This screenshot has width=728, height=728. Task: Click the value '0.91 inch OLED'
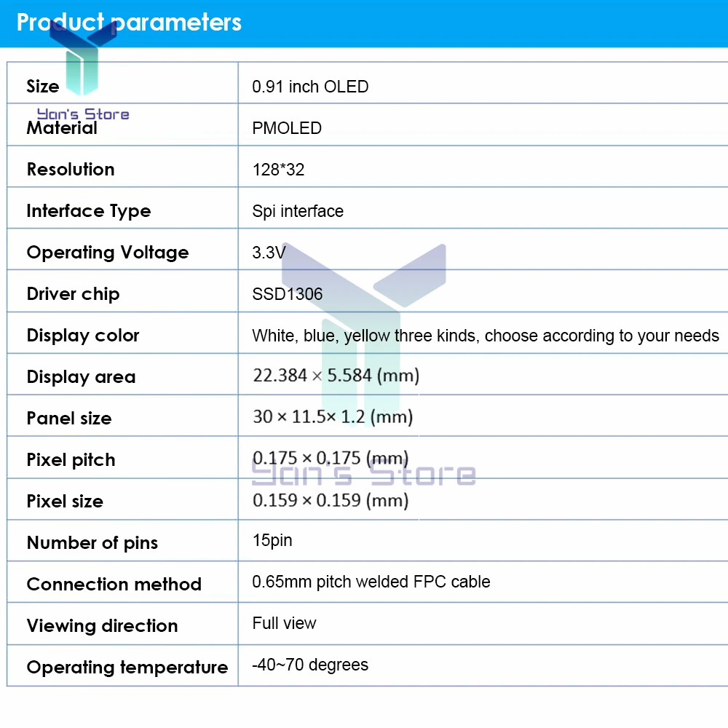(x=310, y=87)
